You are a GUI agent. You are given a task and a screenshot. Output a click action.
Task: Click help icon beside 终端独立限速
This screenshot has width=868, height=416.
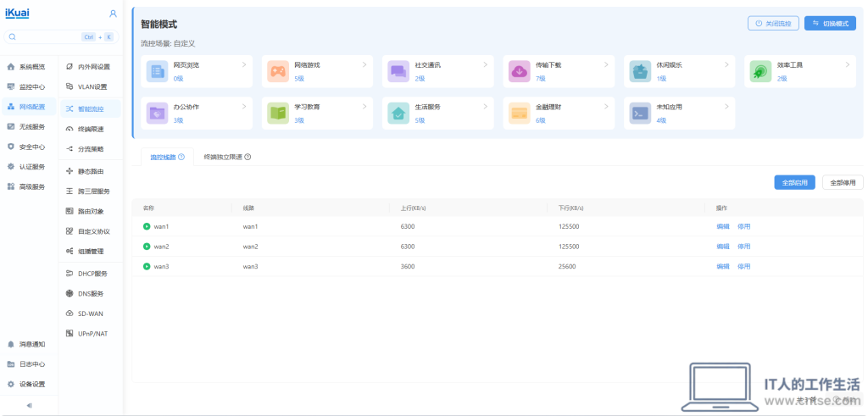pos(248,157)
